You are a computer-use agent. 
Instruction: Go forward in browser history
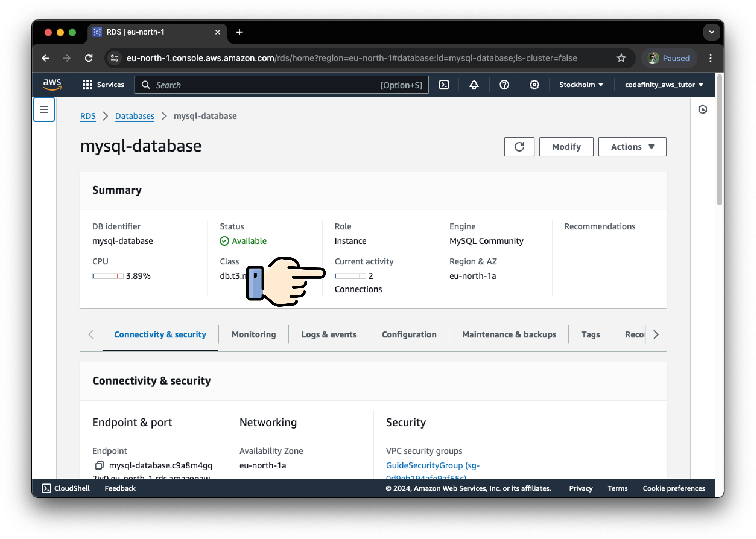pos(67,58)
